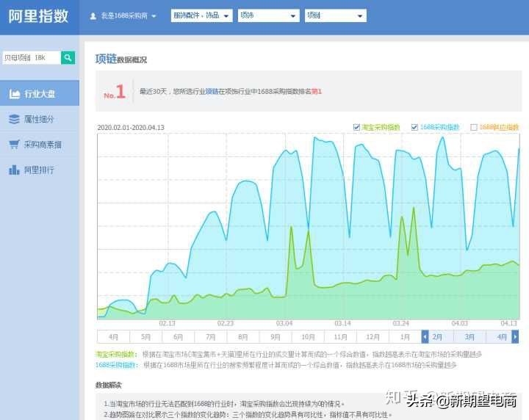529x420 pixels.
Task: Click the user avatar icon in header
Action: tap(93, 16)
